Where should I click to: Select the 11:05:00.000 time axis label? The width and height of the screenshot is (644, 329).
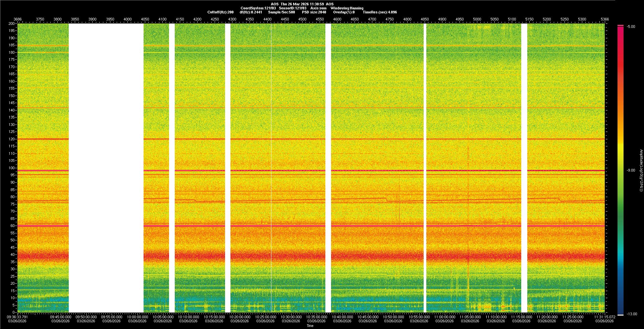pos(470,317)
